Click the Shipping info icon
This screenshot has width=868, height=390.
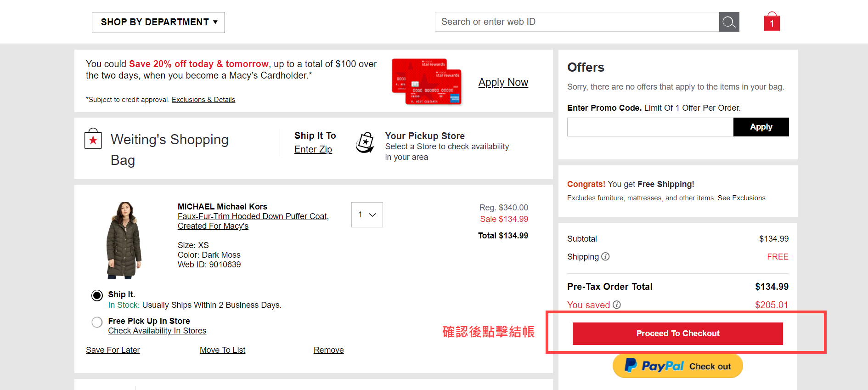(x=605, y=257)
